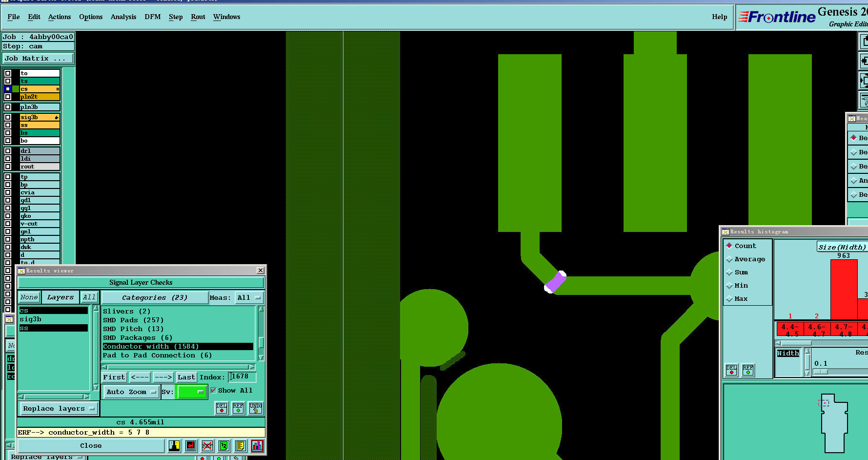Select the Min radio option in histogram
The height and width of the screenshot is (460, 868).
click(729, 285)
